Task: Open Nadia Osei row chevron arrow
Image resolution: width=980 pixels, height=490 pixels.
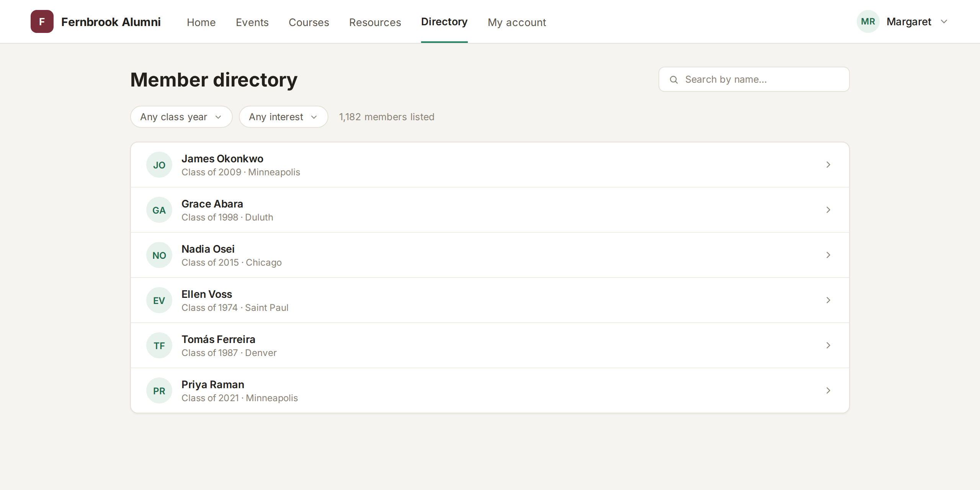Action: click(x=828, y=255)
